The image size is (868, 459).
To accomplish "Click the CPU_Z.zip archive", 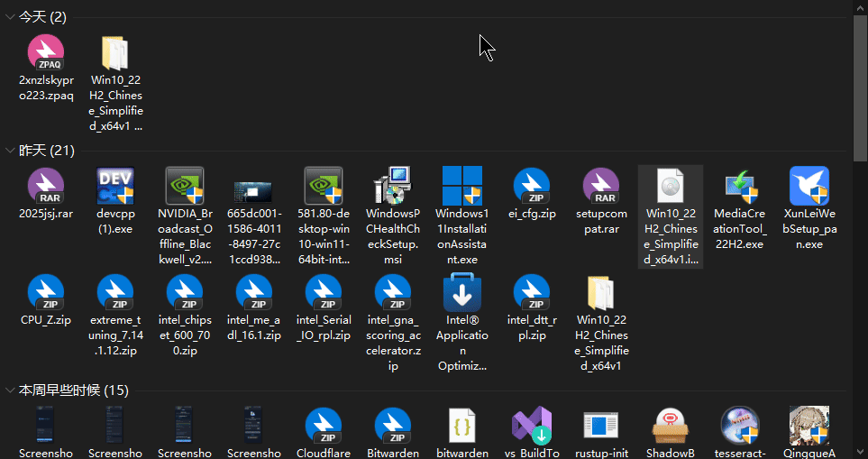I will (46, 294).
